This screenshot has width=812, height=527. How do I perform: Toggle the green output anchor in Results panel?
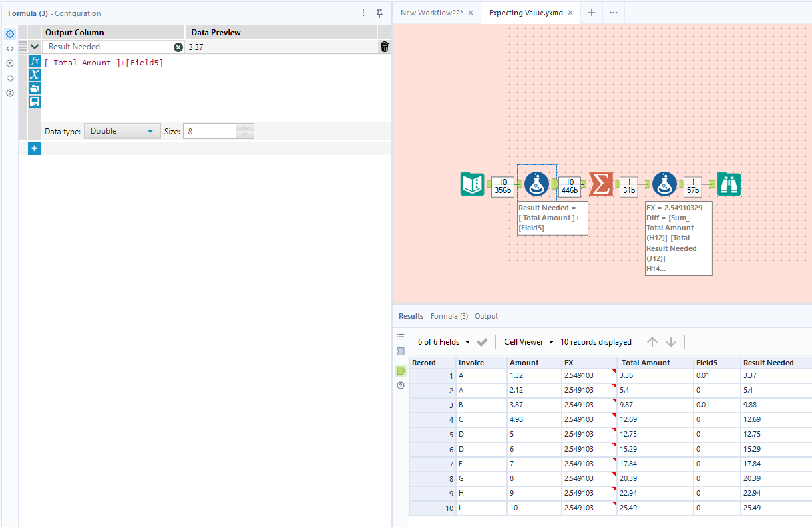coord(401,369)
